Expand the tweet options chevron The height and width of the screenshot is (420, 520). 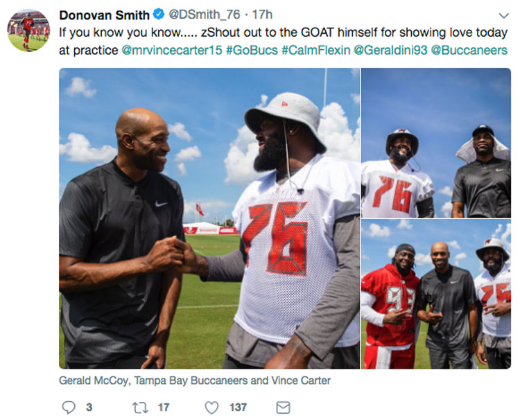click(x=504, y=15)
